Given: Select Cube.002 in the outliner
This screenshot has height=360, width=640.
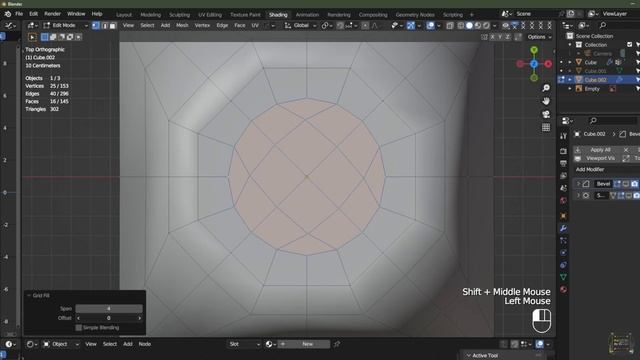Looking at the screenshot, I should pyautogui.click(x=596, y=80).
